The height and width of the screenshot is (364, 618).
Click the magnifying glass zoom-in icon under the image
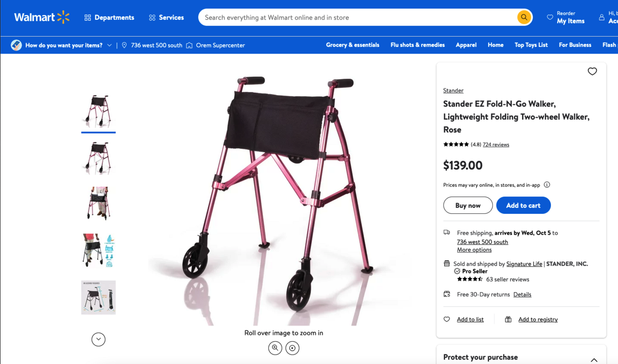(275, 348)
